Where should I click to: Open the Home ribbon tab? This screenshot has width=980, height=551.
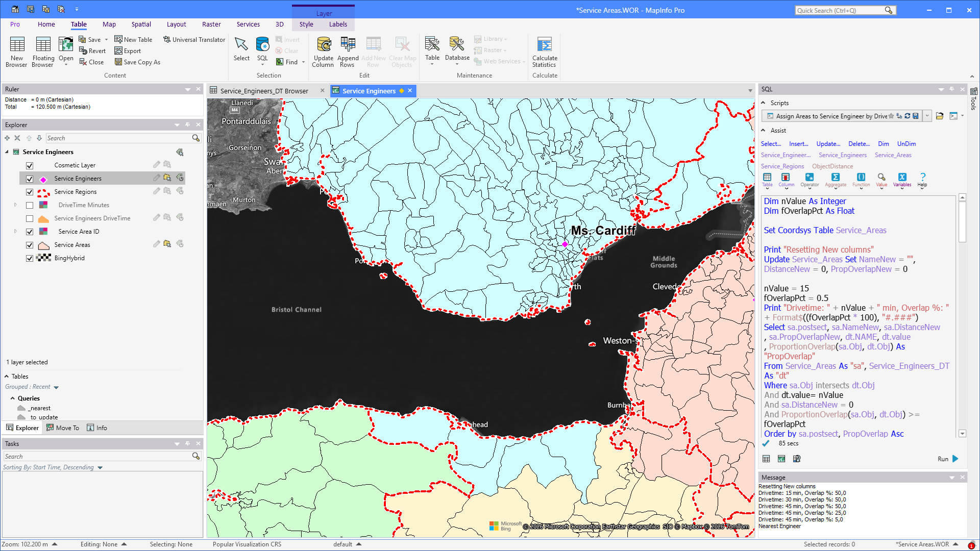pos(46,24)
